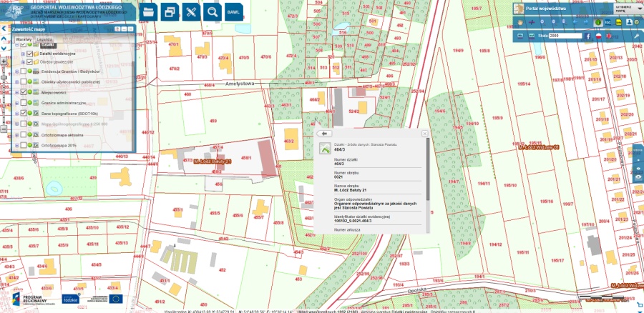This screenshot has width=644, height=313.
Task: Minimize the Zawartość mapy panel
Action: 124,29
